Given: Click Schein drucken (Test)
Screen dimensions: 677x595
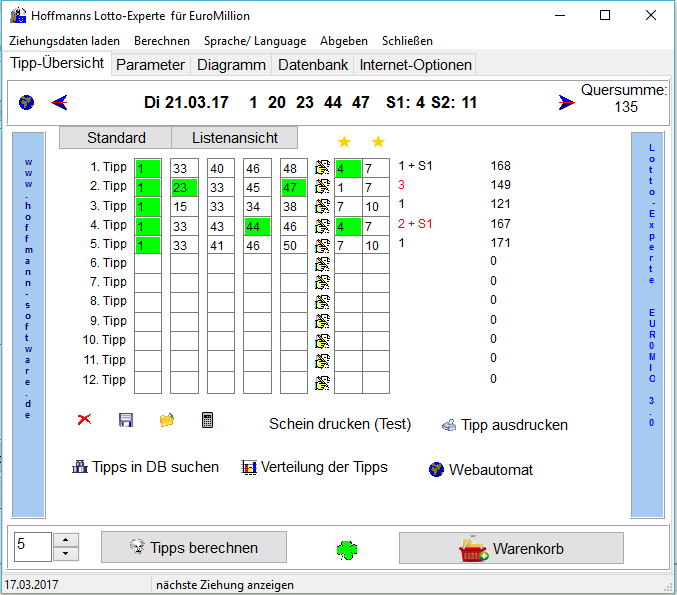Looking at the screenshot, I should click(x=340, y=424).
